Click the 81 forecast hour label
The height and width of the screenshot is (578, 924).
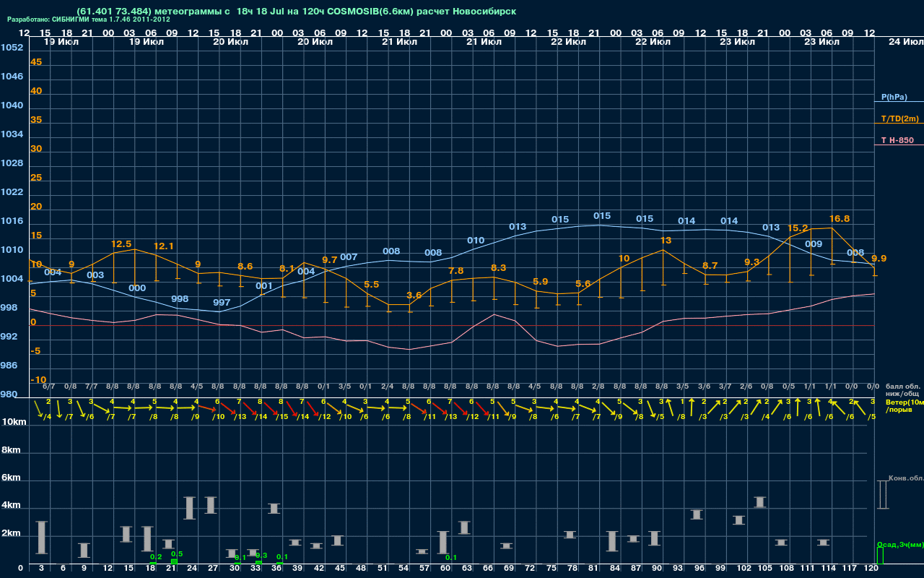(593, 569)
